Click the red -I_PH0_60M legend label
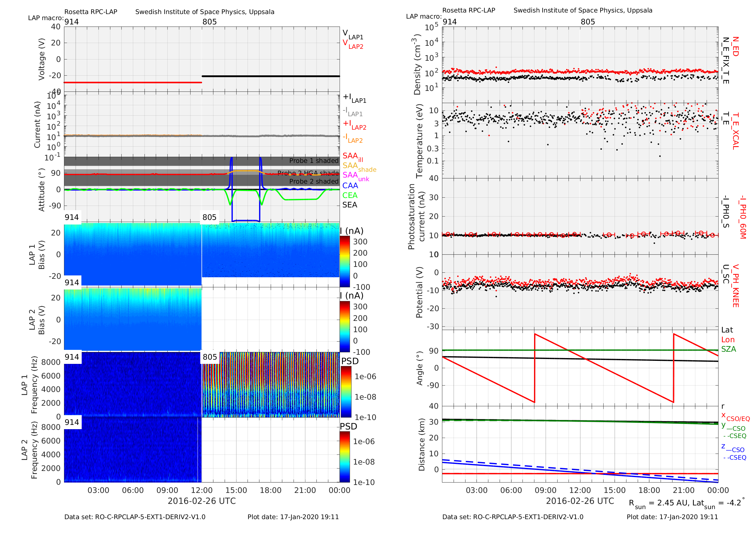The image size is (756, 535). (742, 217)
